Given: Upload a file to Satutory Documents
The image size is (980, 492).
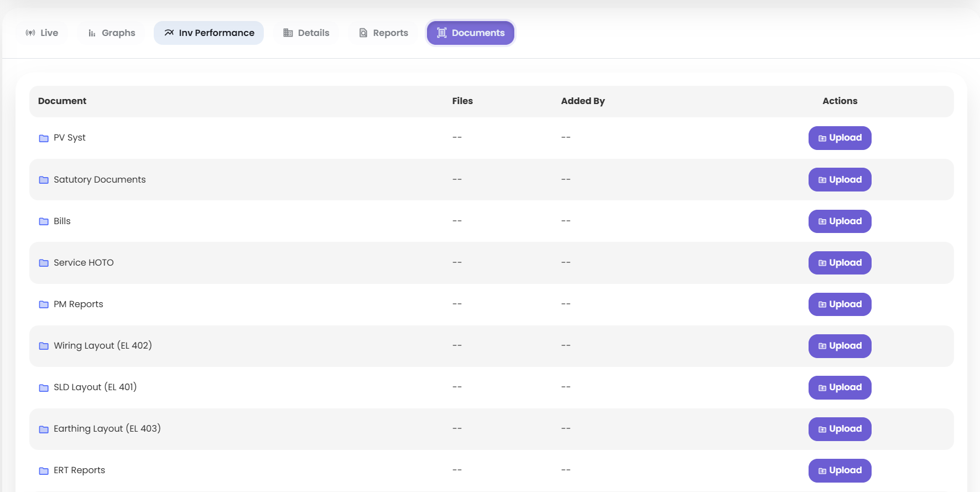Looking at the screenshot, I should click(840, 180).
